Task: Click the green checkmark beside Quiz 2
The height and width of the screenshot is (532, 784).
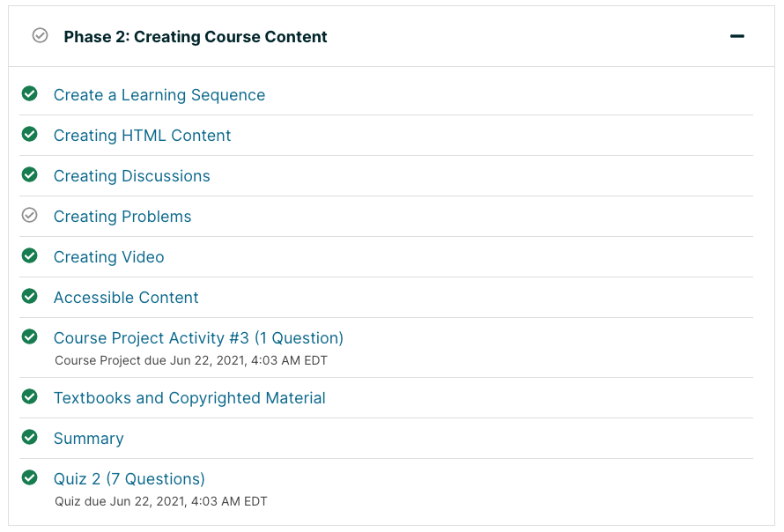Action: pyautogui.click(x=29, y=477)
